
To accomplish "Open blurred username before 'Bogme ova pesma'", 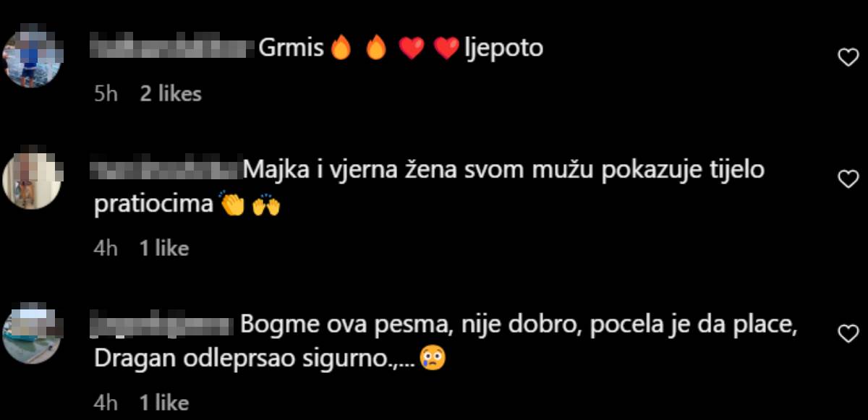I will pos(163,325).
